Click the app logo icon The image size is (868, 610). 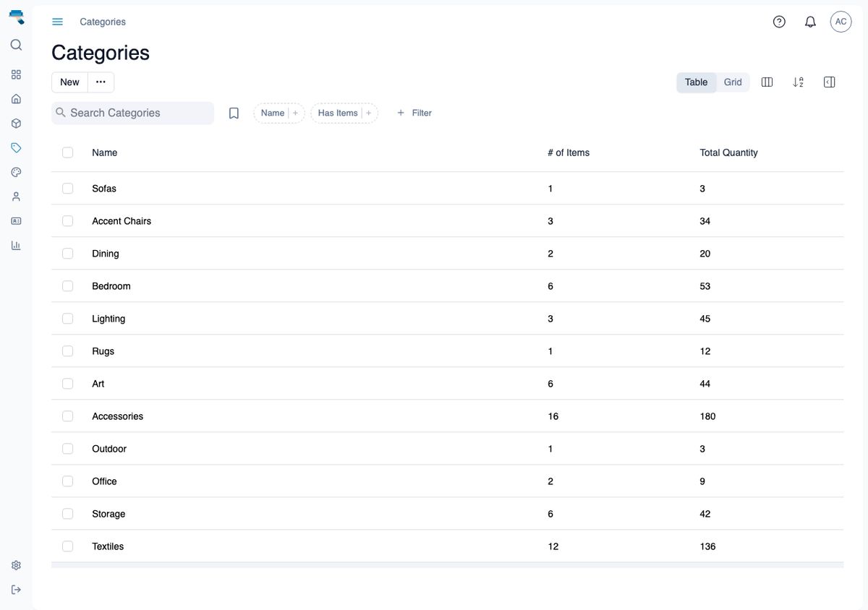click(x=16, y=17)
